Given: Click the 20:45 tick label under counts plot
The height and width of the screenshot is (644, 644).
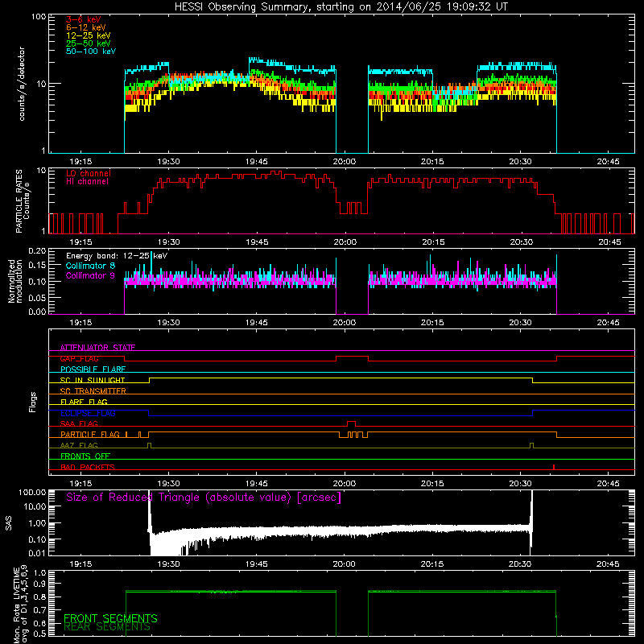Looking at the screenshot, I should (x=608, y=162).
